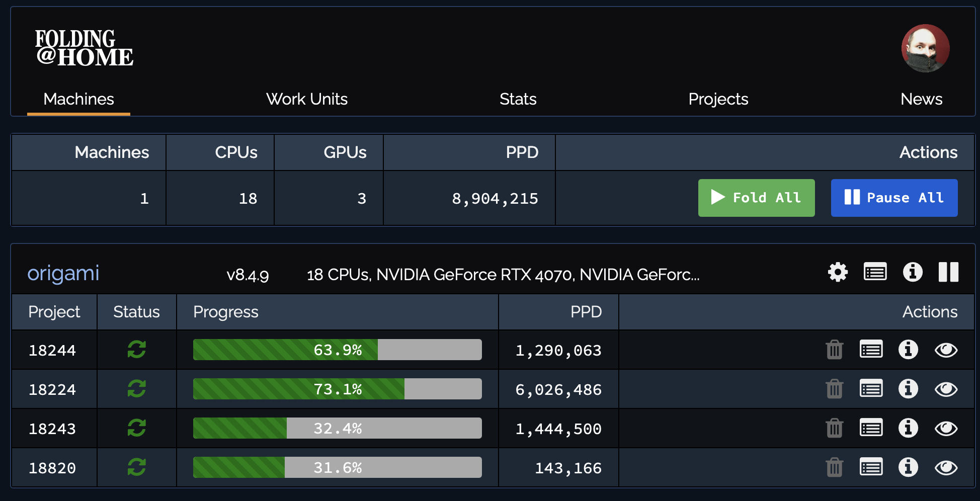This screenshot has width=980, height=501.
Task: Show details info for project 18243
Action: (908, 428)
